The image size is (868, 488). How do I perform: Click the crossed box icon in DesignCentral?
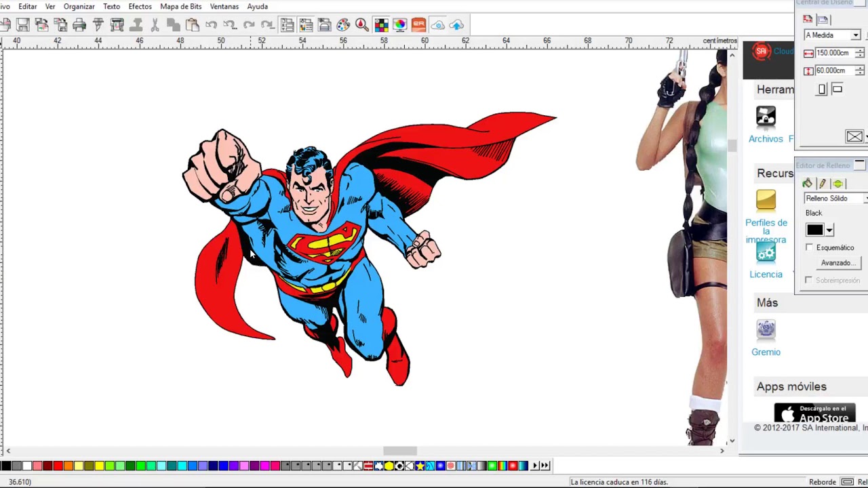point(854,137)
